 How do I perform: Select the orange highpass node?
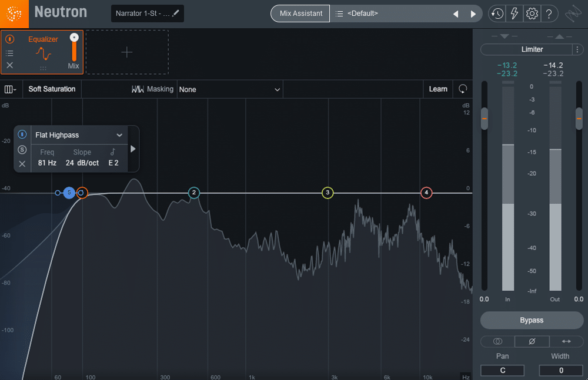(x=81, y=193)
